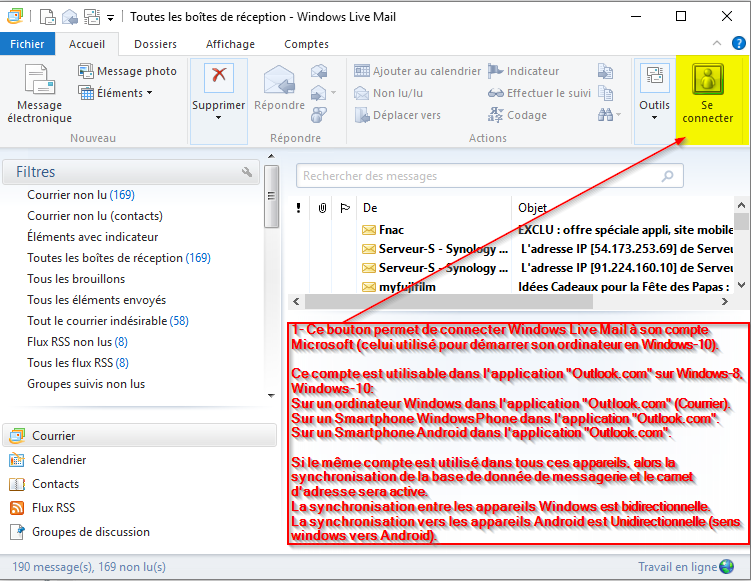Click Effectuer le suivi glasses icon

point(496,93)
